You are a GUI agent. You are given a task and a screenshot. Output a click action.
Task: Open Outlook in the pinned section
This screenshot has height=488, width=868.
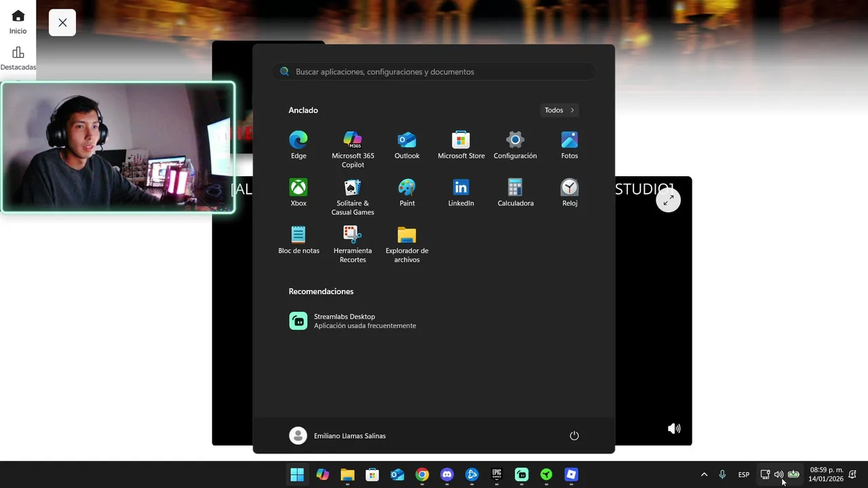(407, 146)
